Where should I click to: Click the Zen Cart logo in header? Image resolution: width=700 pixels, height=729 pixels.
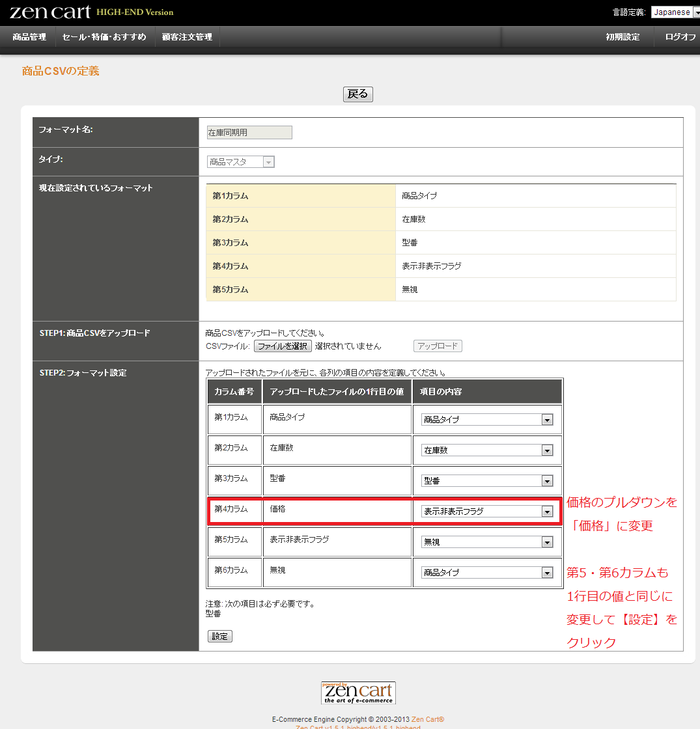click(50, 12)
